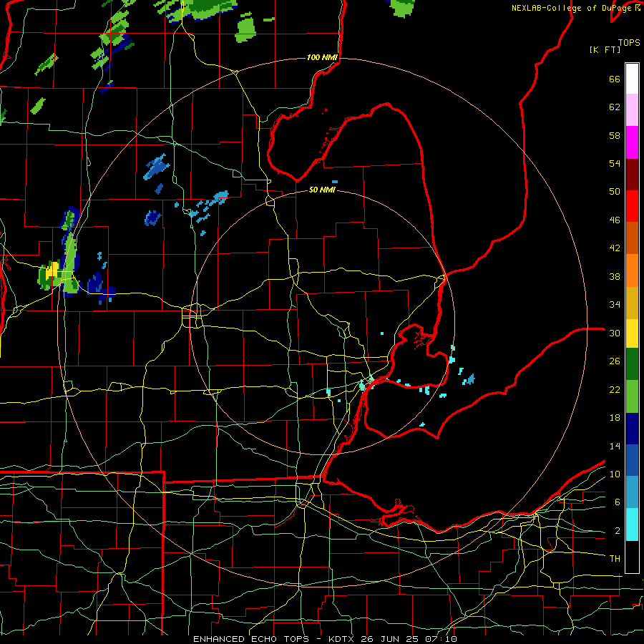Viewport: 644px width, 644px height.
Task: Click the legend value '38'
Action: tap(615, 276)
